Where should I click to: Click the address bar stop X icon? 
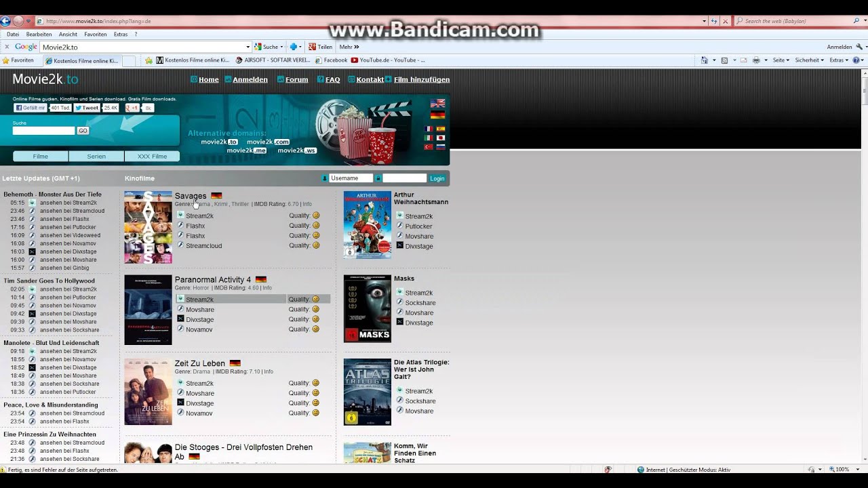tap(725, 21)
